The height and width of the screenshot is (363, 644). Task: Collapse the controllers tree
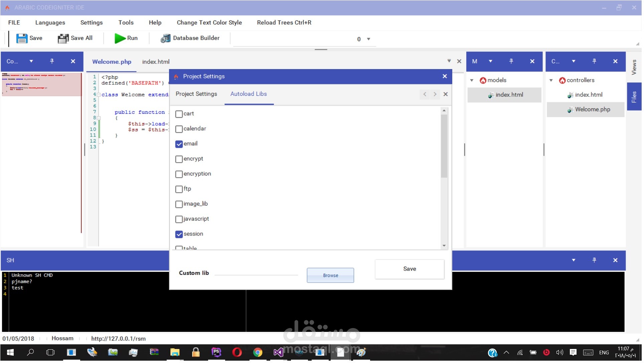pos(551,80)
